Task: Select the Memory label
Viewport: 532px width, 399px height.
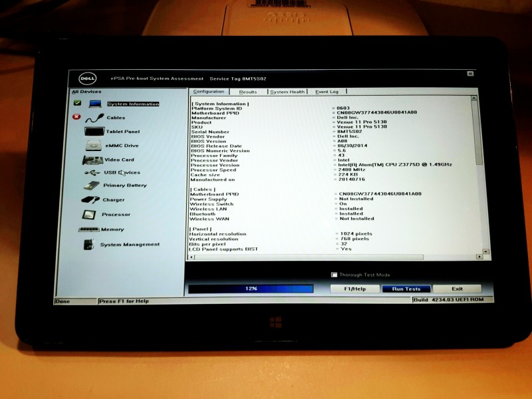Action: click(x=112, y=229)
